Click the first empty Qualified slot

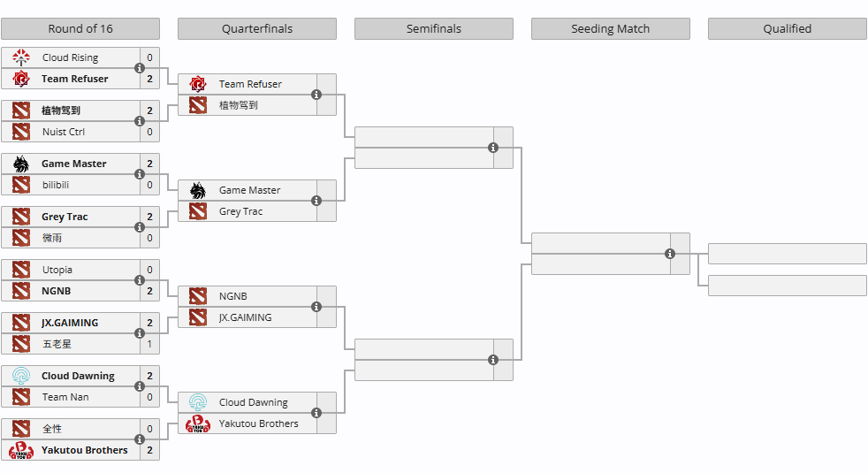coord(788,254)
